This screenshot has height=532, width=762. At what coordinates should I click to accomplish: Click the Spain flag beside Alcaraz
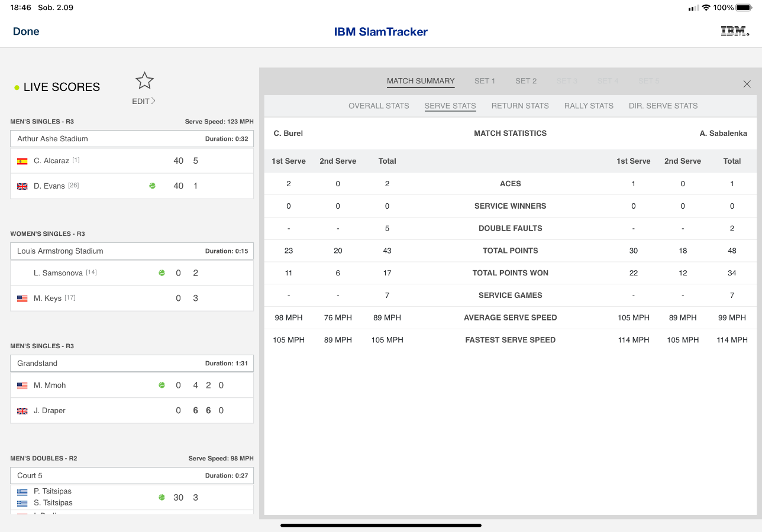[x=22, y=161]
